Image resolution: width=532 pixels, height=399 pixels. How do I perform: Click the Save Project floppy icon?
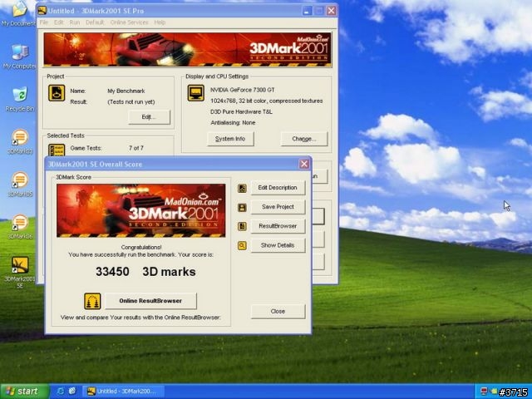(242, 207)
